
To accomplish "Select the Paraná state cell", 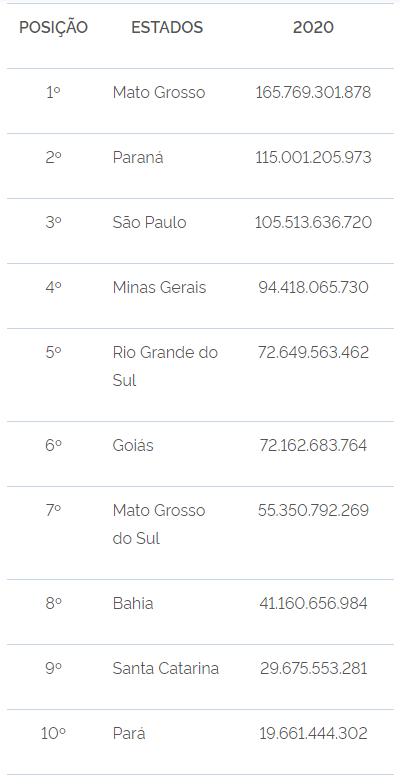I will point(138,157).
